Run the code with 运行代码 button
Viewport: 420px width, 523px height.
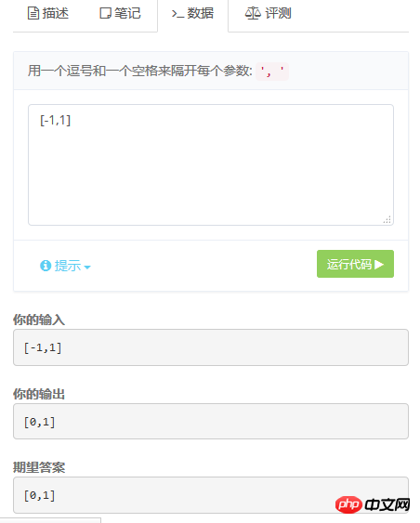[355, 264]
